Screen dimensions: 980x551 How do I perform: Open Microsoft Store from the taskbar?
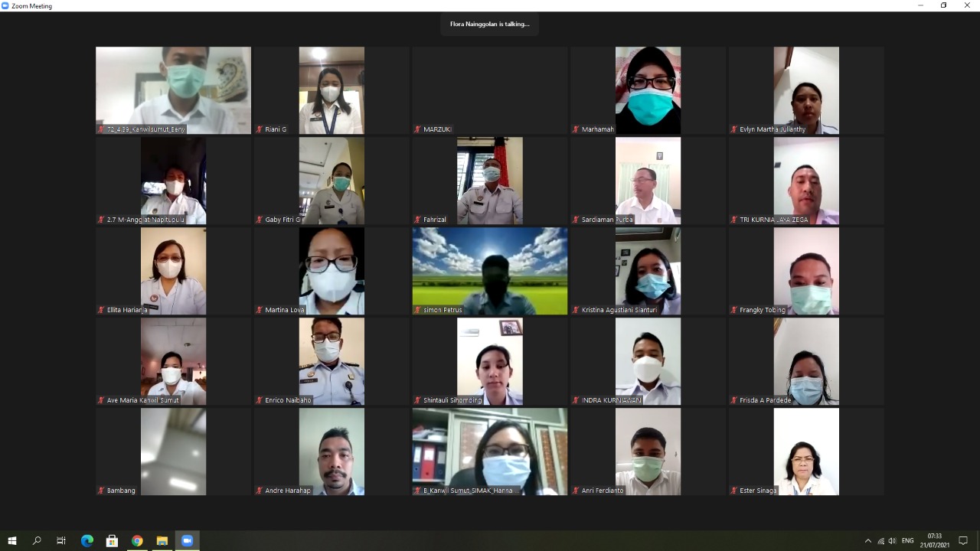click(x=112, y=540)
